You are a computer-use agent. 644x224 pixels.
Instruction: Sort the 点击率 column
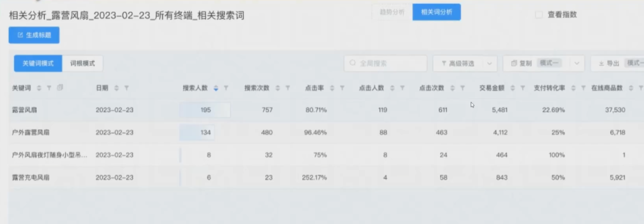click(x=332, y=88)
